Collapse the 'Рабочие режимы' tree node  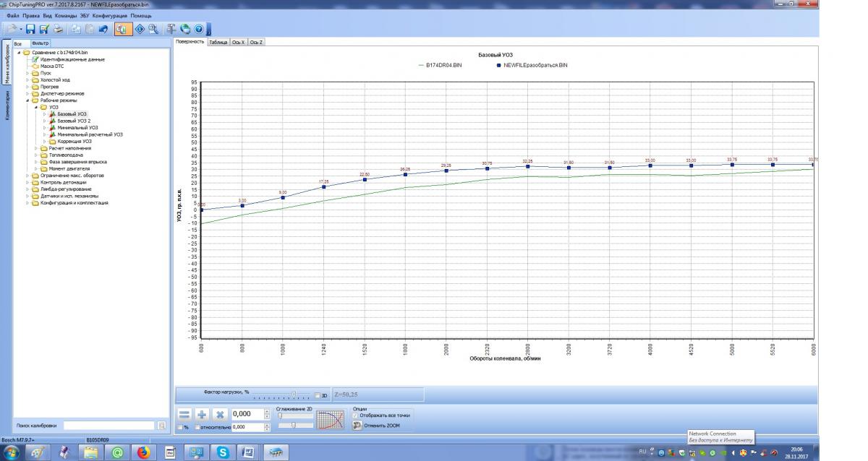(x=27, y=100)
